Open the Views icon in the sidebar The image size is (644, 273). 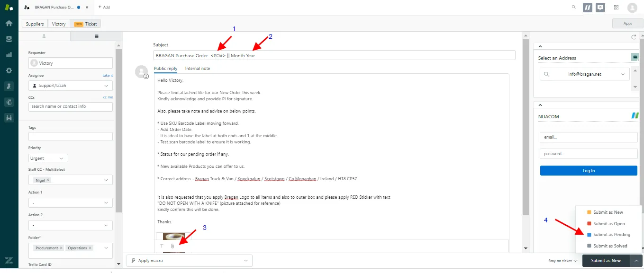pos(9,39)
